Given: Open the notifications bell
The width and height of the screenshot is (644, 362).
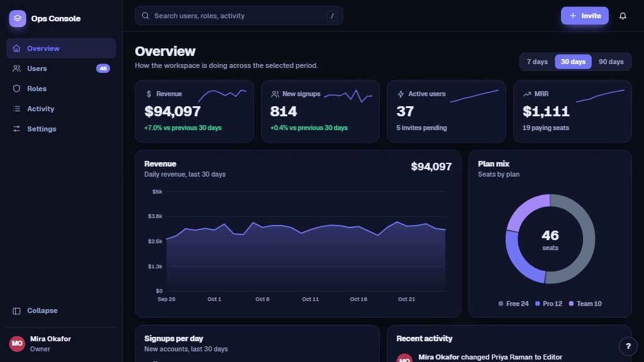Looking at the screenshot, I should click(x=623, y=16).
